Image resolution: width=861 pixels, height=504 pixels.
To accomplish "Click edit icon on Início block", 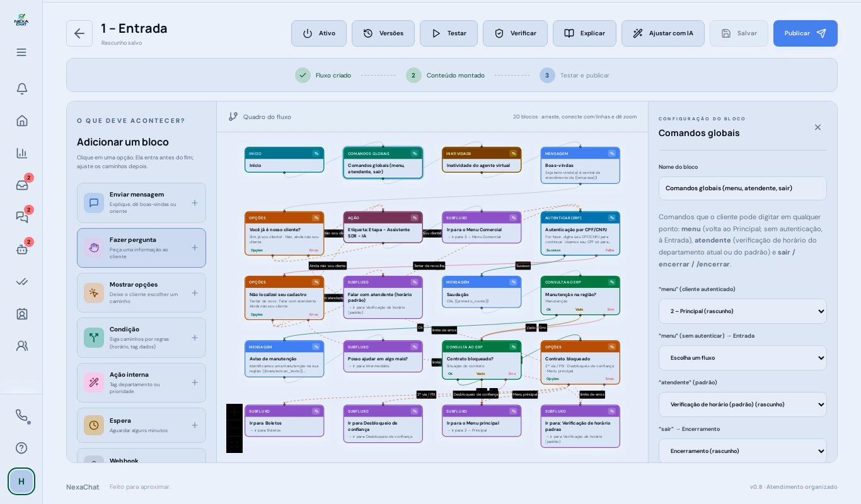I will coord(316,153).
